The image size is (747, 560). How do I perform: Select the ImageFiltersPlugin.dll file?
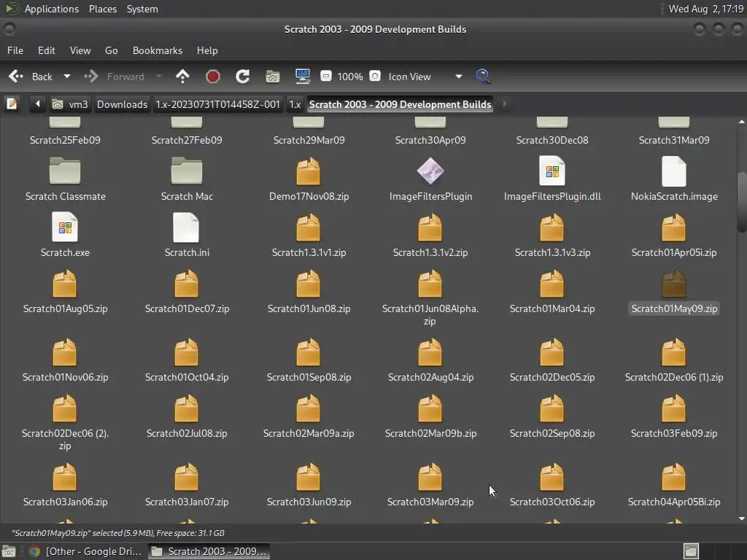[x=552, y=179]
